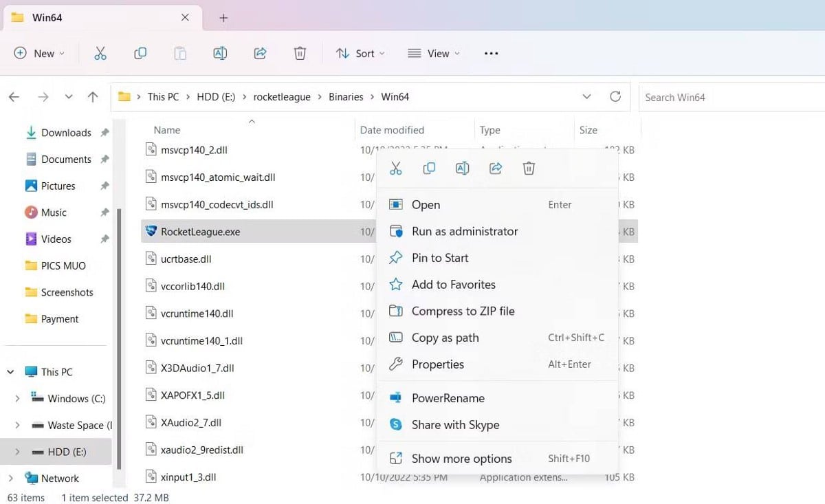Click the Delete trash icon in the context menu
The height and width of the screenshot is (504, 825).
pos(529,168)
